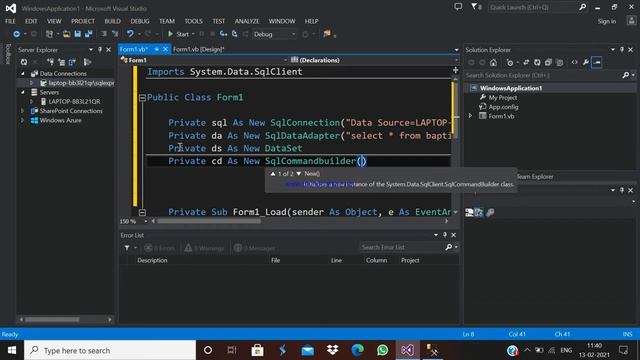The image size is (640, 360).
Task: Expand the Windows Azure node
Action: click(23, 120)
